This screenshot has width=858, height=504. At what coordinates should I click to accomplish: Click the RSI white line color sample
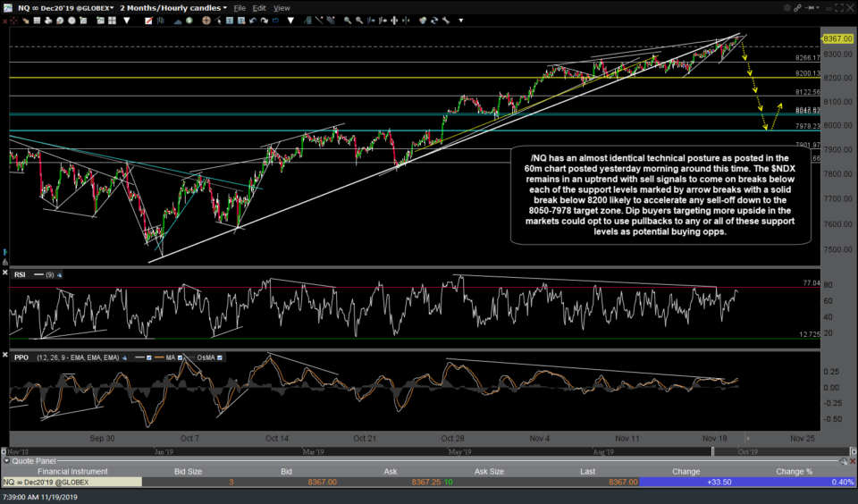pyautogui.click(x=38, y=274)
